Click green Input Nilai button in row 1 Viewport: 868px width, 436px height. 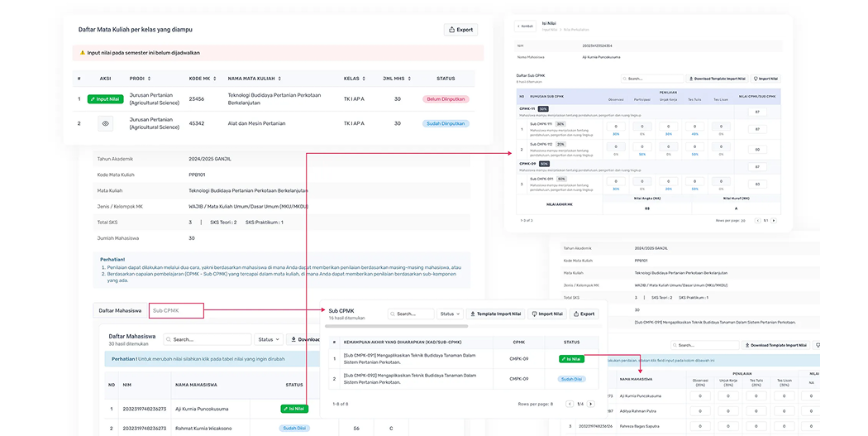point(105,99)
